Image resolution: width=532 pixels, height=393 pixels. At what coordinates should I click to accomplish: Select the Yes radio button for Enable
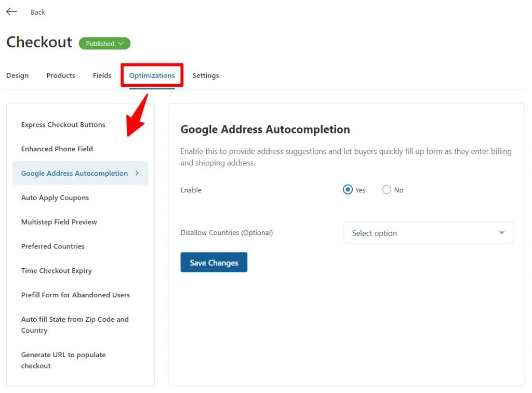pyautogui.click(x=348, y=190)
